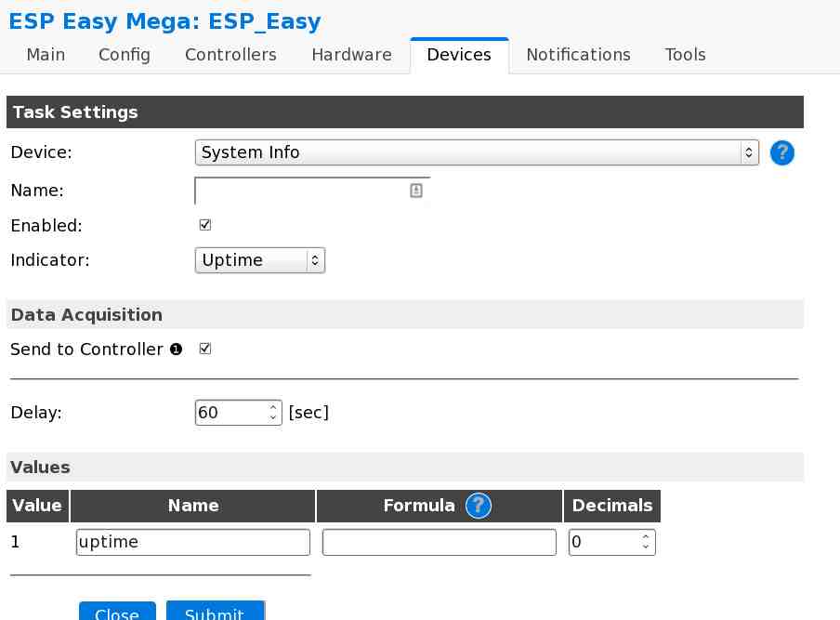Click the [sec] unit label
The width and height of the screenshot is (840, 620).
click(x=308, y=413)
